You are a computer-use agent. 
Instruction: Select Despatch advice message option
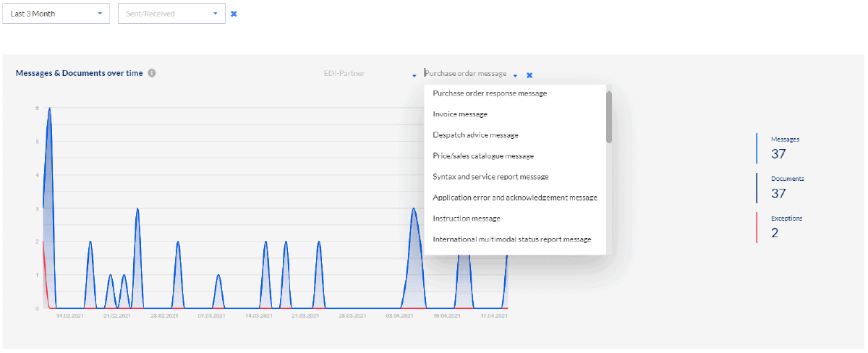(475, 135)
